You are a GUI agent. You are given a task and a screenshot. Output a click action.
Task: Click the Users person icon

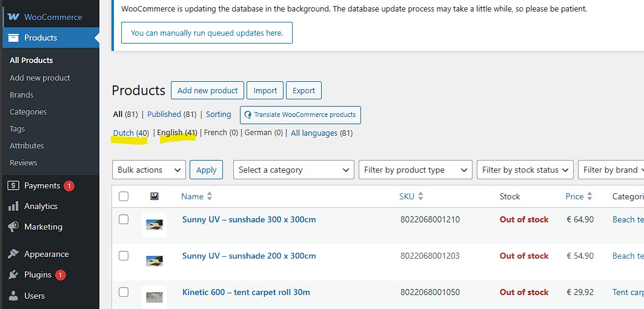pos(13,296)
